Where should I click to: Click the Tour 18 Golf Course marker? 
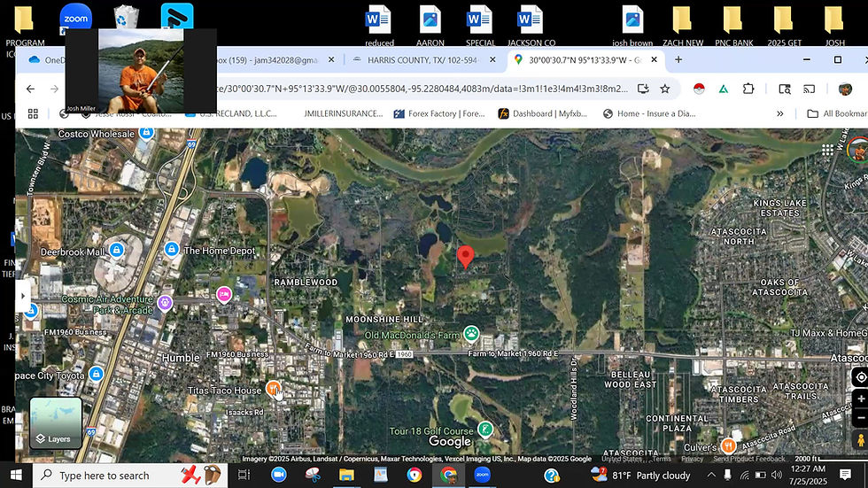click(x=485, y=430)
